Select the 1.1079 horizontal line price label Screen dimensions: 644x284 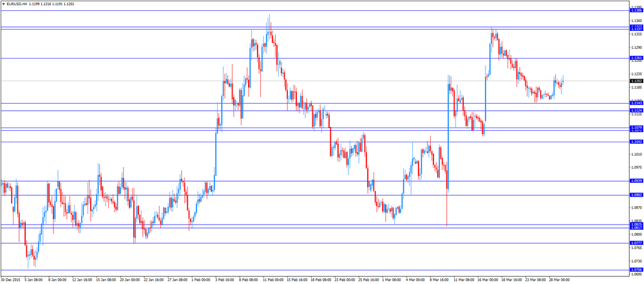tap(638, 128)
